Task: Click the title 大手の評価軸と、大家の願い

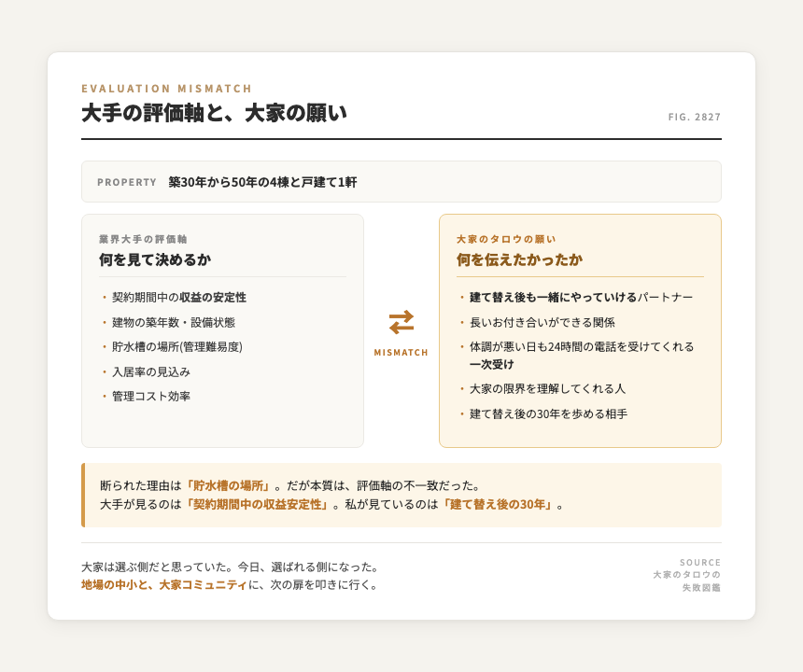Action: click(214, 113)
